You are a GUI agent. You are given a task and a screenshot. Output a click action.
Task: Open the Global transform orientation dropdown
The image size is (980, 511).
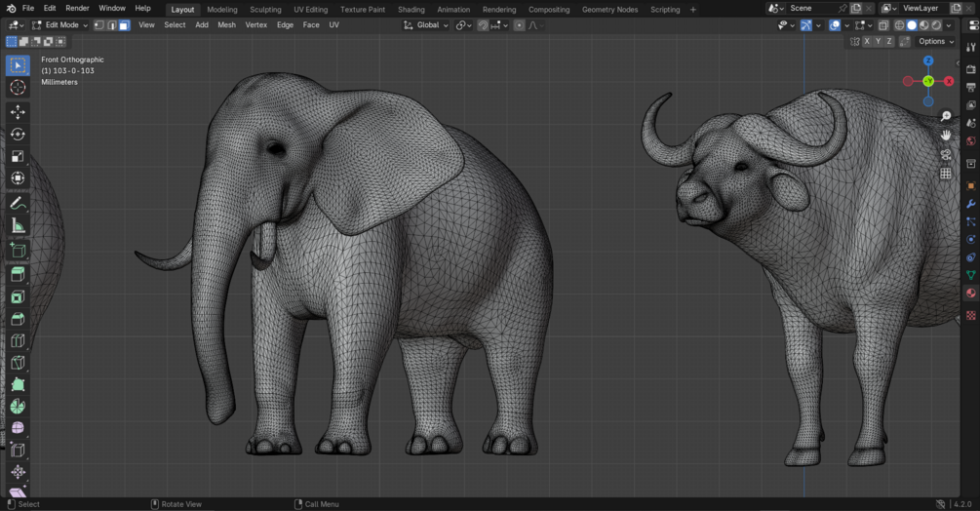425,25
